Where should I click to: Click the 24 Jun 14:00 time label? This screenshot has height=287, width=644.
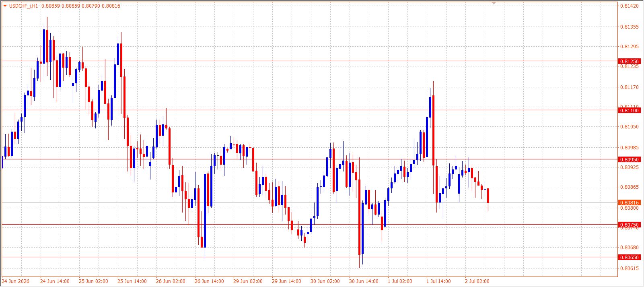[x=55, y=281]
